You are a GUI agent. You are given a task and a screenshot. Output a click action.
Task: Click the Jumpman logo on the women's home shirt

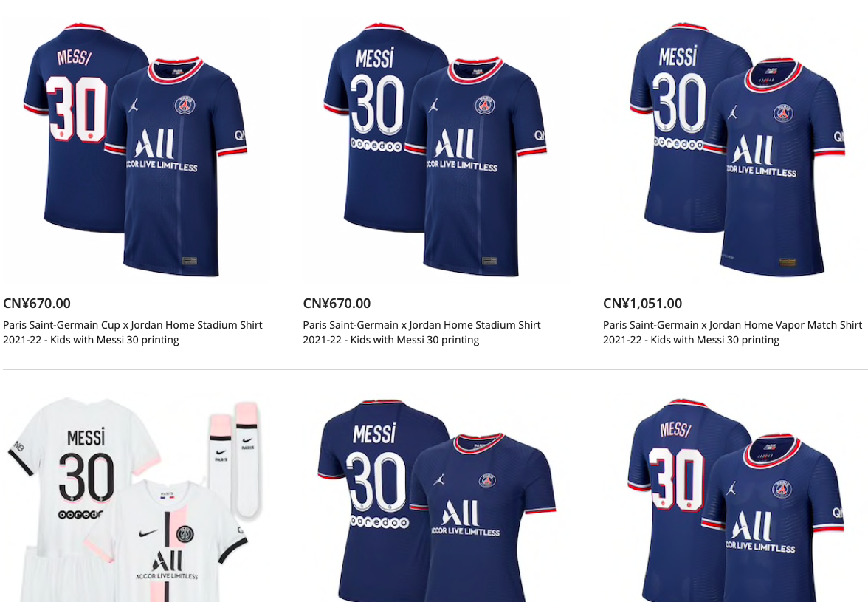click(439, 479)
